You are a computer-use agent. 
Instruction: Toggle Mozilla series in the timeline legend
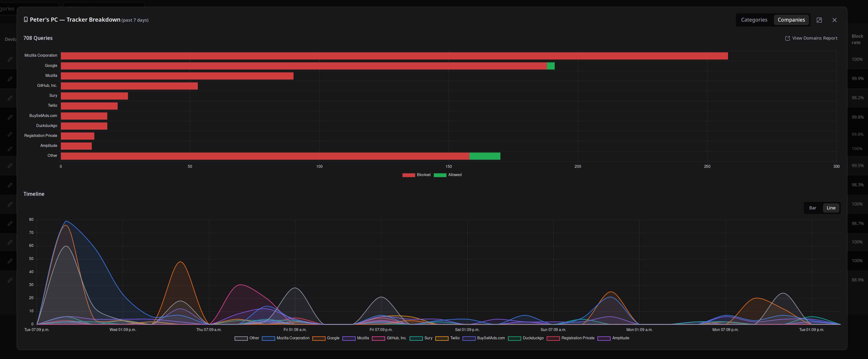(x=356, y=338)
